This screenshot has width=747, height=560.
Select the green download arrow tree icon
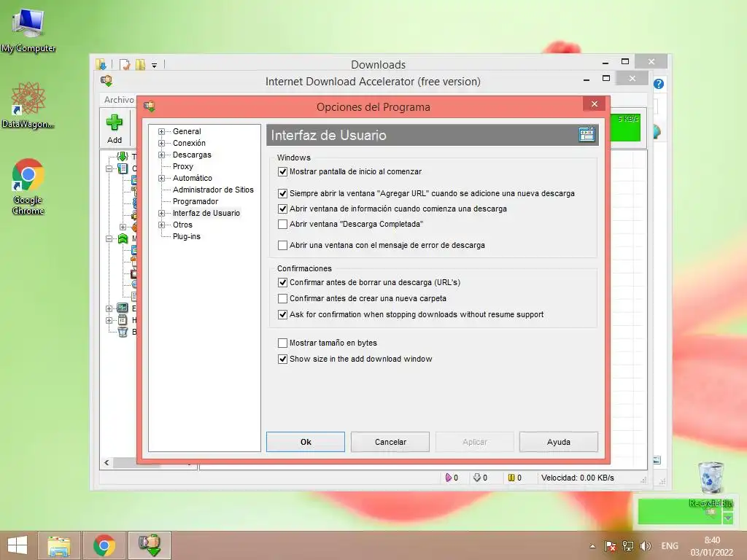pyautogui.click(x=123, y=156)
